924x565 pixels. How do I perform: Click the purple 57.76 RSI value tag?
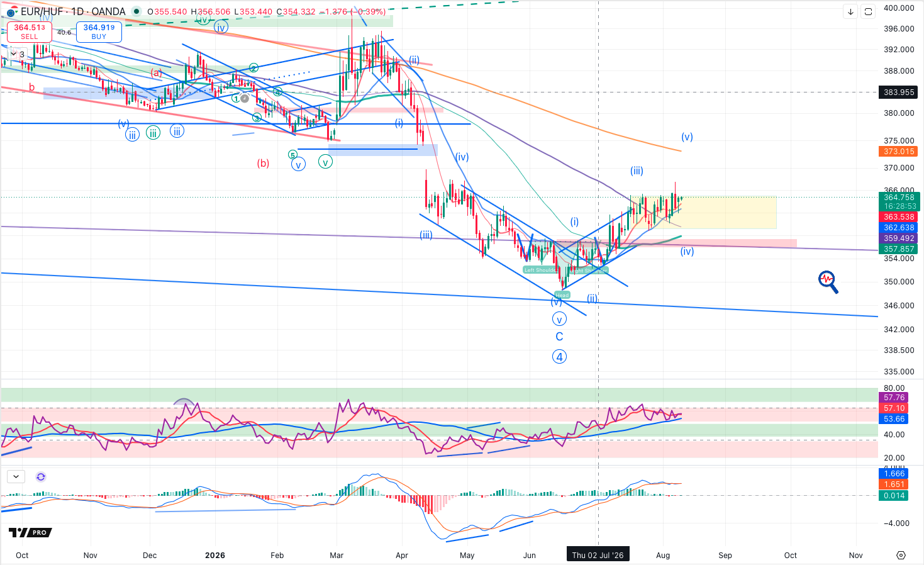point(894,398)
